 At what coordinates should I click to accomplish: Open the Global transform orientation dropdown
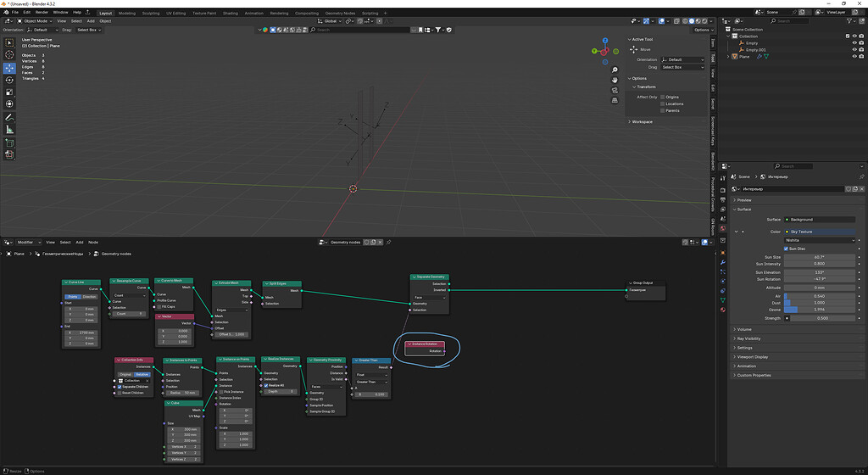pyautogui.click(x=330, y=21)
